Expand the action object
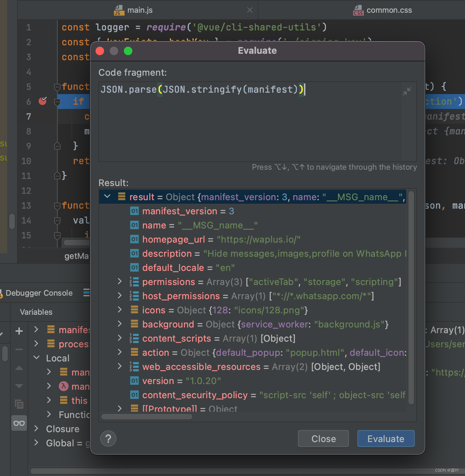The width and height of the screenshot is (465, 476). coord(120,352)
